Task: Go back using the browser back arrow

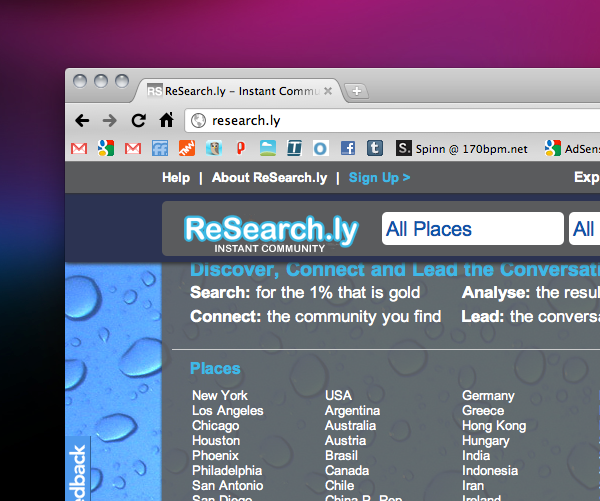Action: tap(82, 121)
